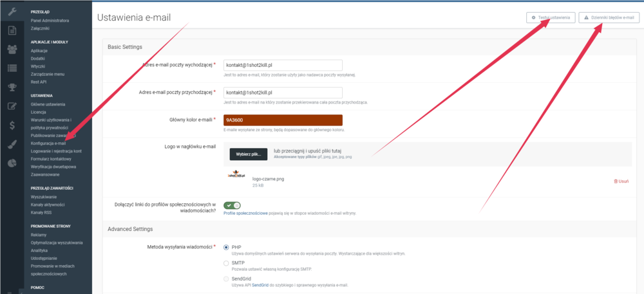The image size is (644, 294).
Task: Open the members group sidebar icon
Action: (x=12, y=49)
